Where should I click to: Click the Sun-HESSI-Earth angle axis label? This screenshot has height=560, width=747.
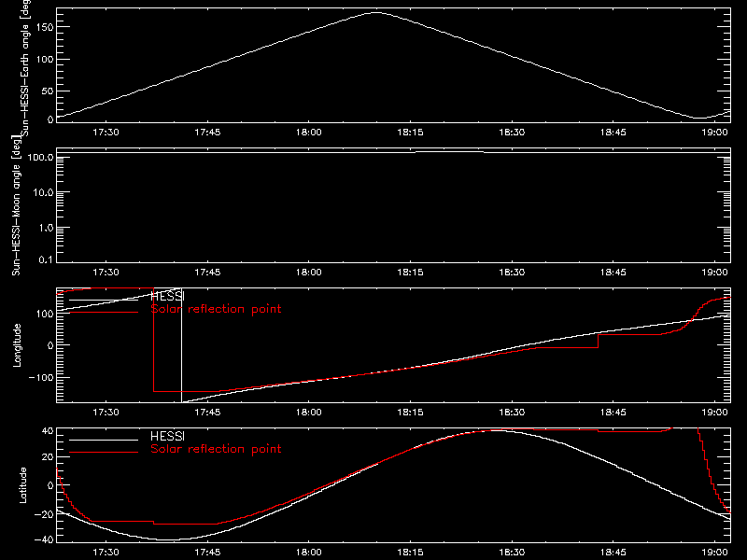25,68
